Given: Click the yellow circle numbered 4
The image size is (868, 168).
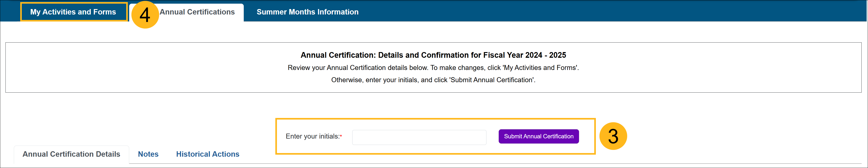Looking at the screenshot, I should point(145,15).
